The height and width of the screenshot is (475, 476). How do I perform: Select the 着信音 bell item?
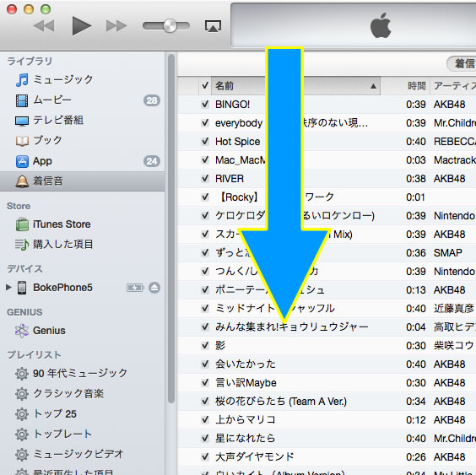(x=82, y=181)
